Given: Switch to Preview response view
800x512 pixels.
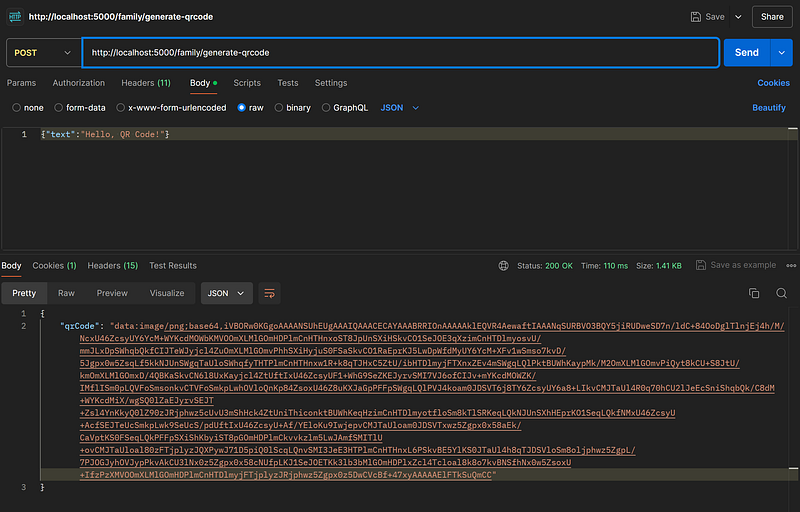Looking at the screenshot, I should pyautogui.click(x=112, y=293).
